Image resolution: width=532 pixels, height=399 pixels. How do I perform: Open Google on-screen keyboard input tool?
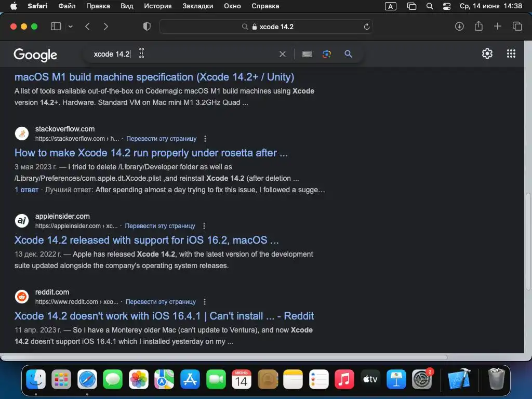[x=307, y=54]
